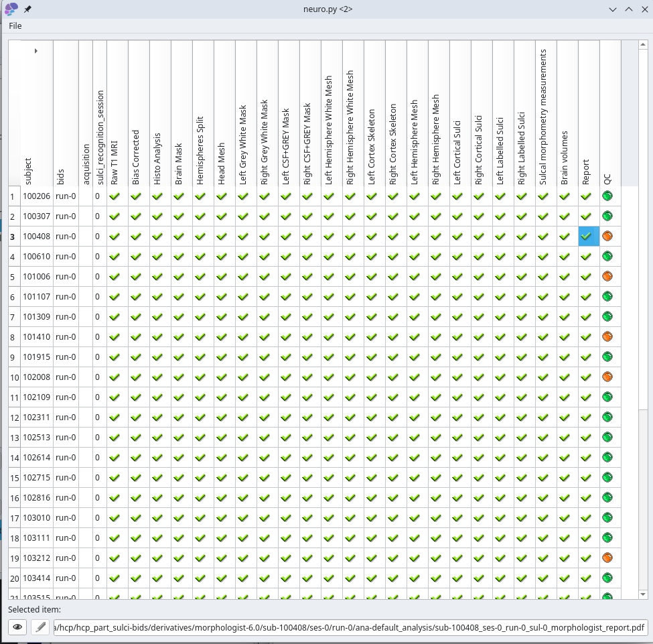The image size is (653, 644).
Task: Click the Hemispheres Split checkmark for subject 102311
Action: [200, 417]
